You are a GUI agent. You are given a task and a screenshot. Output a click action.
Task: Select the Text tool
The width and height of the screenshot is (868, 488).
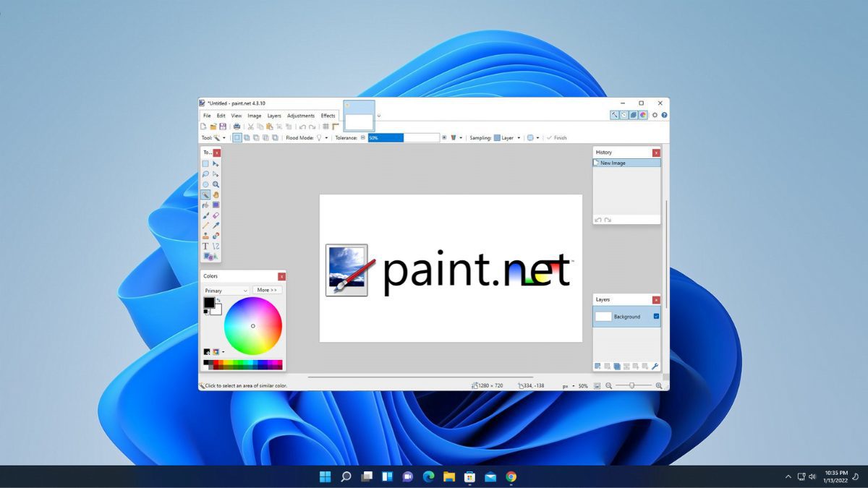[x=205, y=247]
